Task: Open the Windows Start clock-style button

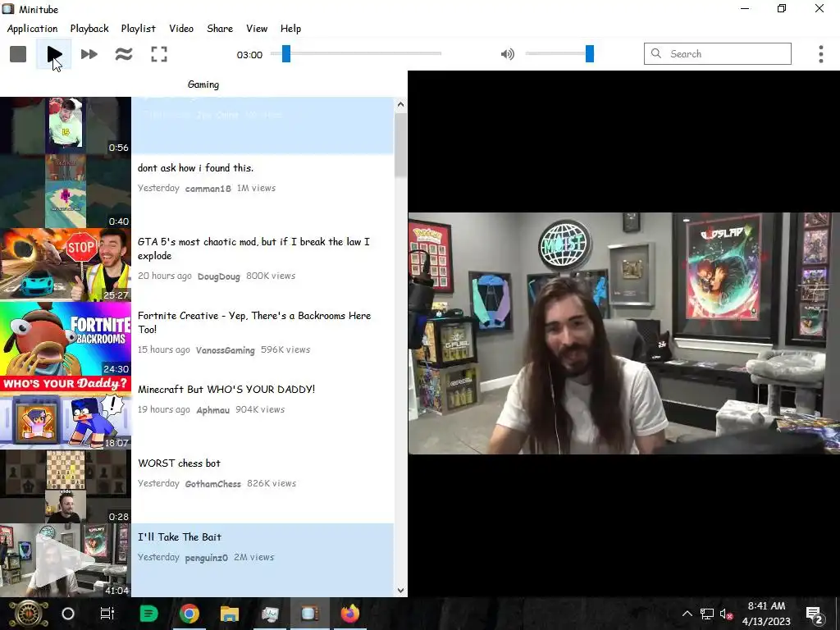Action: (29, 614)
